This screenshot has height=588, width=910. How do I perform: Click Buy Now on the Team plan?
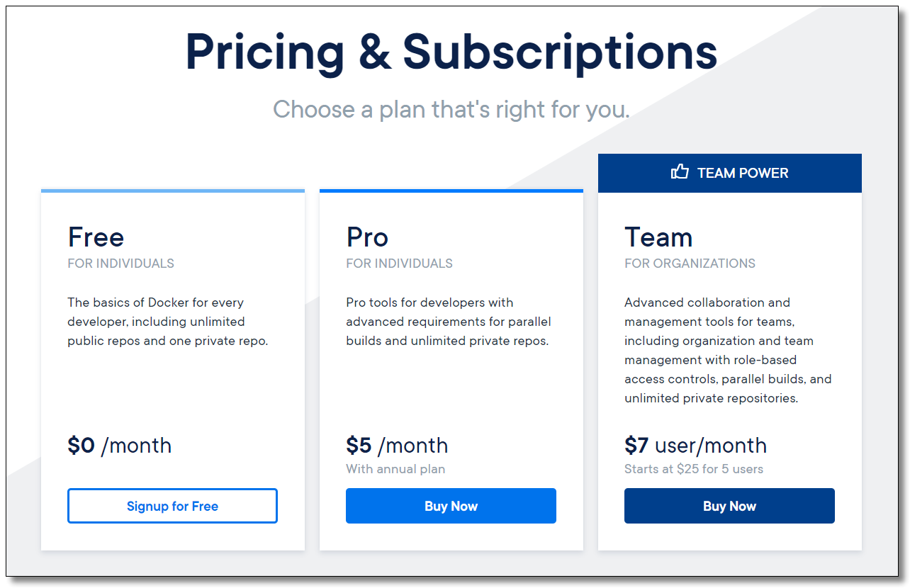point(729,506)
